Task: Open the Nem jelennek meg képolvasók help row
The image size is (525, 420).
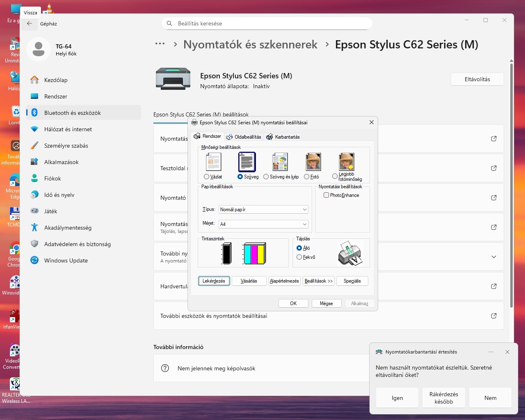Action: (x=261, y=368)
